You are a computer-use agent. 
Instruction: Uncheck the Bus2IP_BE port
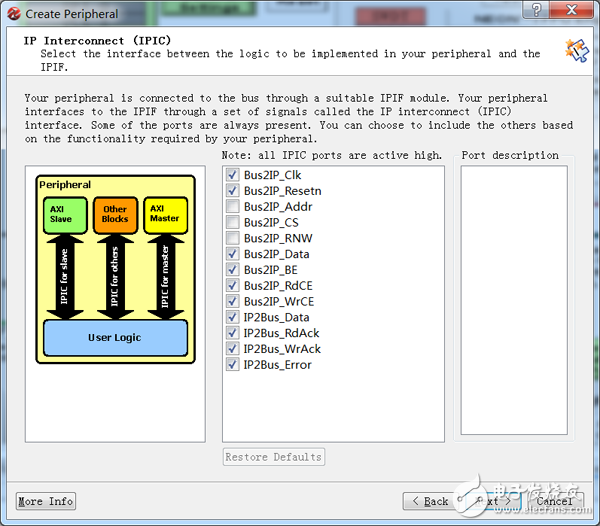(x=233, y=270)
